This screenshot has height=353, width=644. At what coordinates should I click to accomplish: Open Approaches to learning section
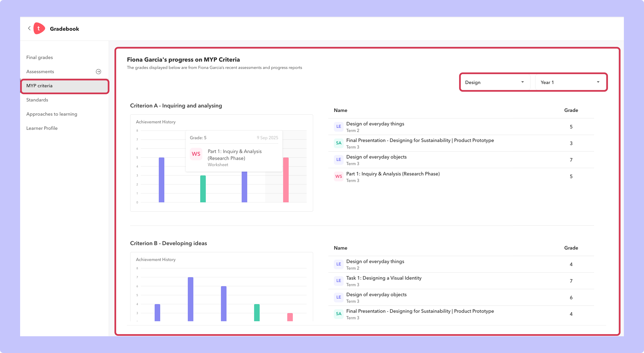[52, 114]
